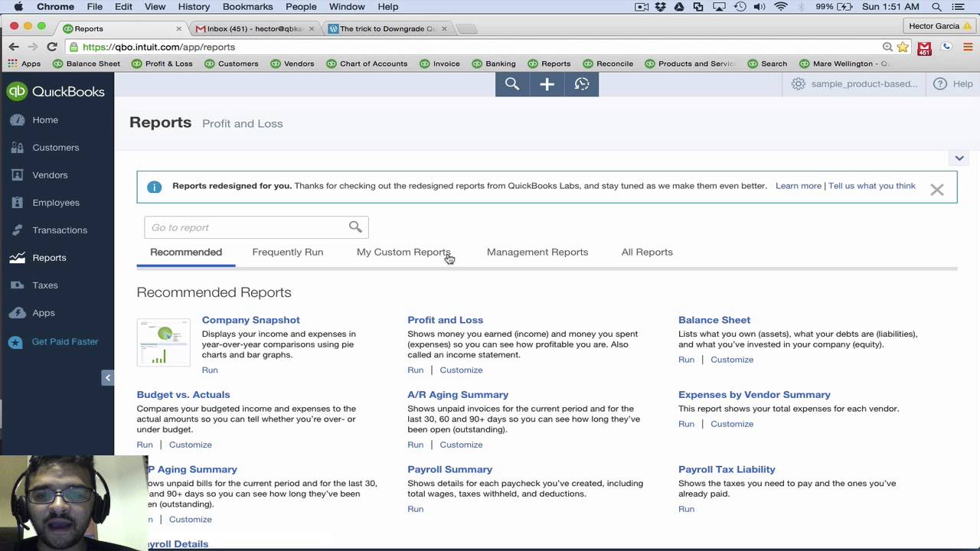The image size is (980, 551).
Task: Open the Company Snapshot thumbnail
Action: pyautogui.click(x=163, y=342)
